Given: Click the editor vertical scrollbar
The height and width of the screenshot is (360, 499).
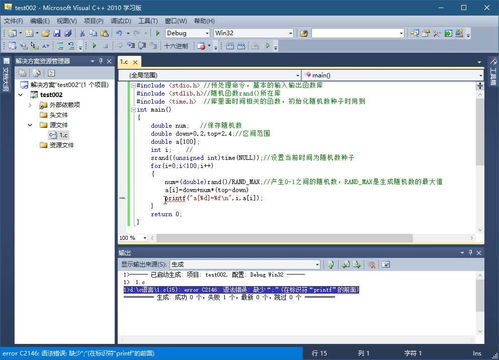Looking at the screenshot, I should (480, 132).
